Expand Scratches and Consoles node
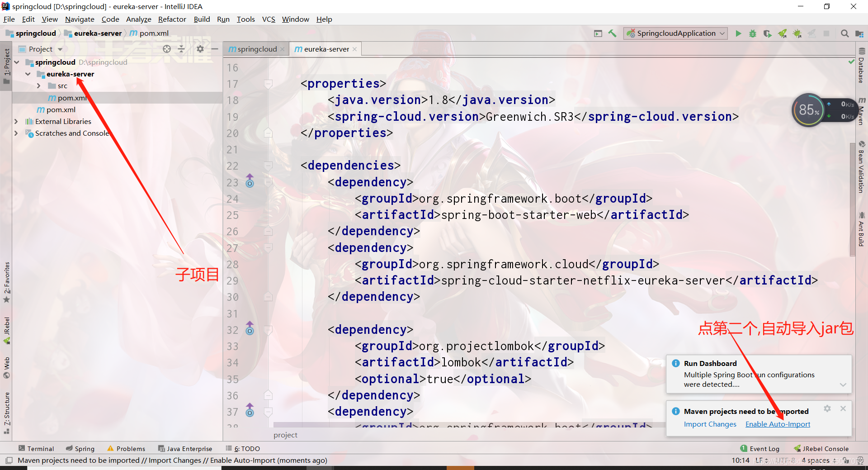Viewport: 868px width, 470px height. [x=16, y=133]
